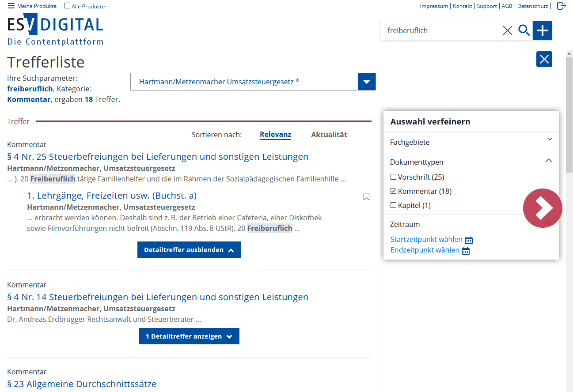Sort results by Aktualität
The height and width of the screenshot is (392, 573).
pos(329,135)
